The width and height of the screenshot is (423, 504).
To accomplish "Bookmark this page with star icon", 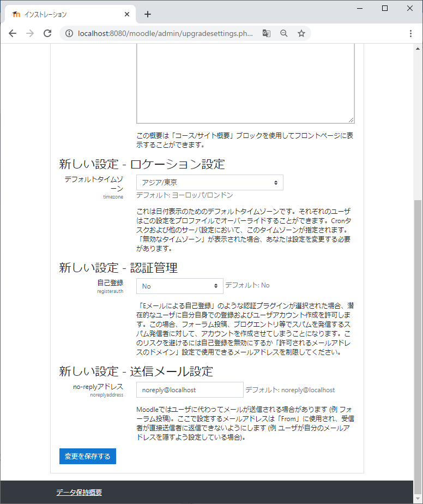I will [x=301, y=33].
